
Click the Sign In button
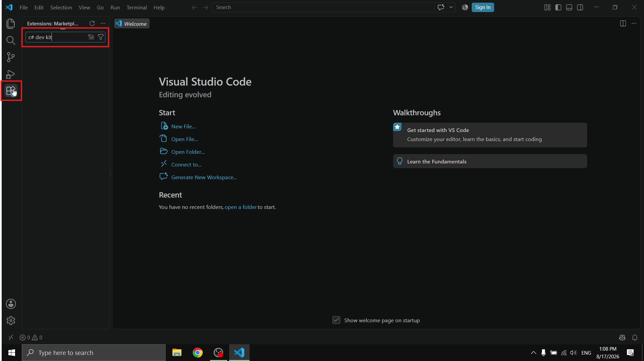(483, 7)
